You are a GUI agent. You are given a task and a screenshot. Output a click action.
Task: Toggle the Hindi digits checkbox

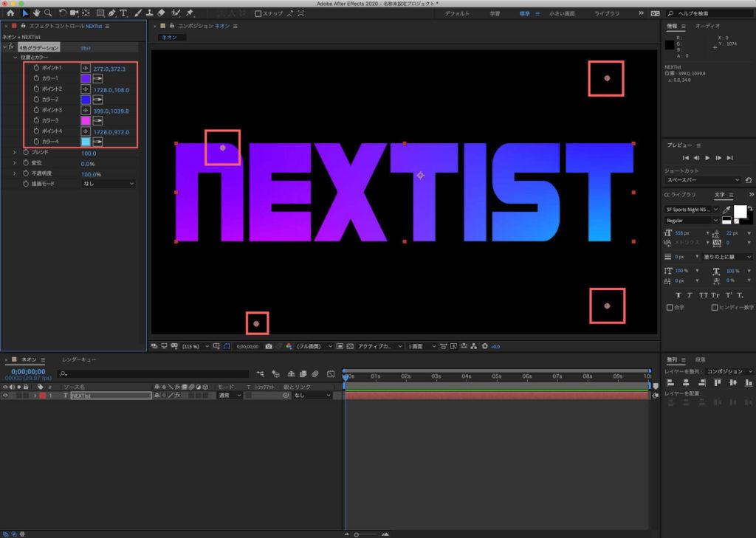click(x=715, y=308)
